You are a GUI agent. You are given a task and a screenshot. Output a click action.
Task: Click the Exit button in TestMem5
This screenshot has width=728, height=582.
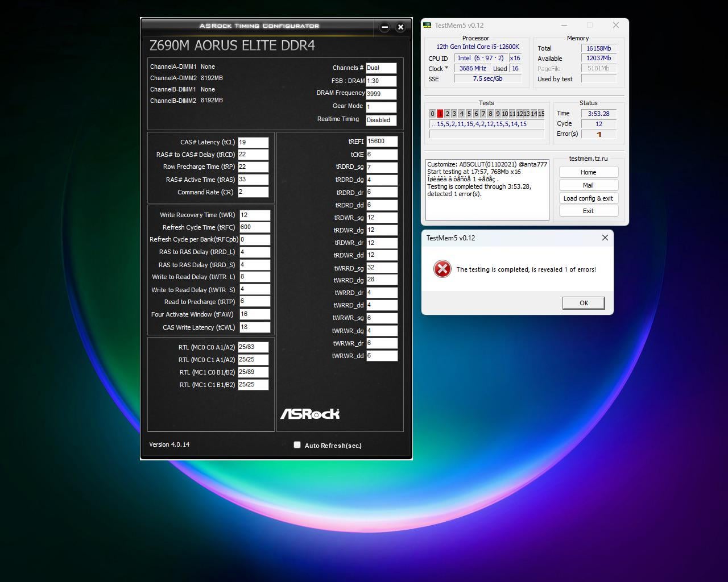click(x=589, y=211)
